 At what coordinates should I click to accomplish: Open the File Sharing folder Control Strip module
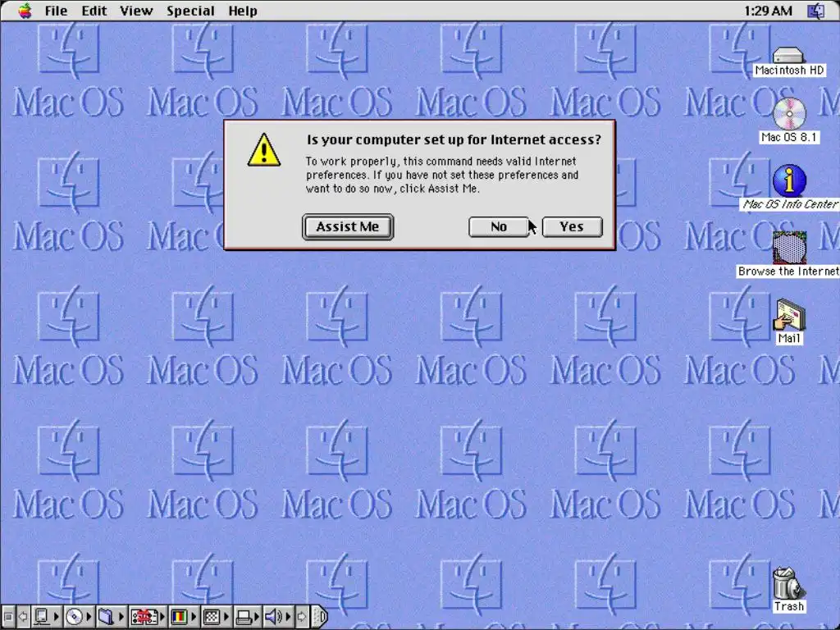pyautogui.click(x=112, y=617)
